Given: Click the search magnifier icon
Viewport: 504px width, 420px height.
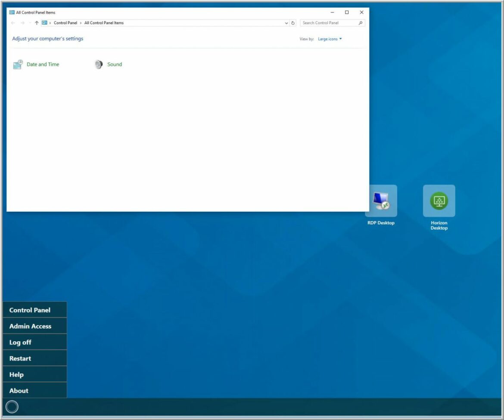Looking at the screenshot, I should [360, 23].
